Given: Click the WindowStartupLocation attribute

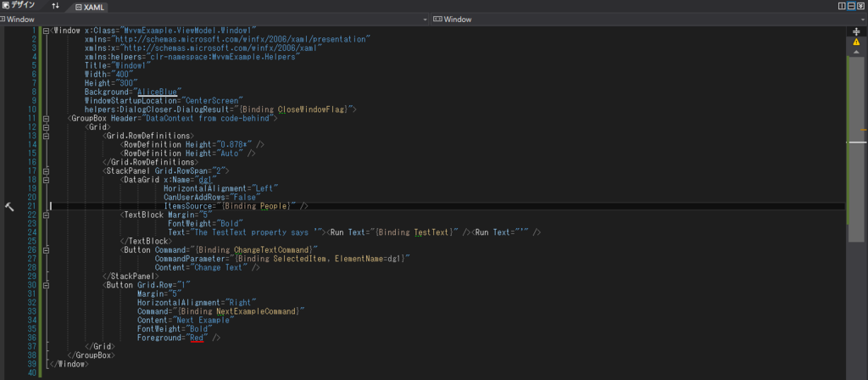Looking at the screenshot, I should 164,101.
